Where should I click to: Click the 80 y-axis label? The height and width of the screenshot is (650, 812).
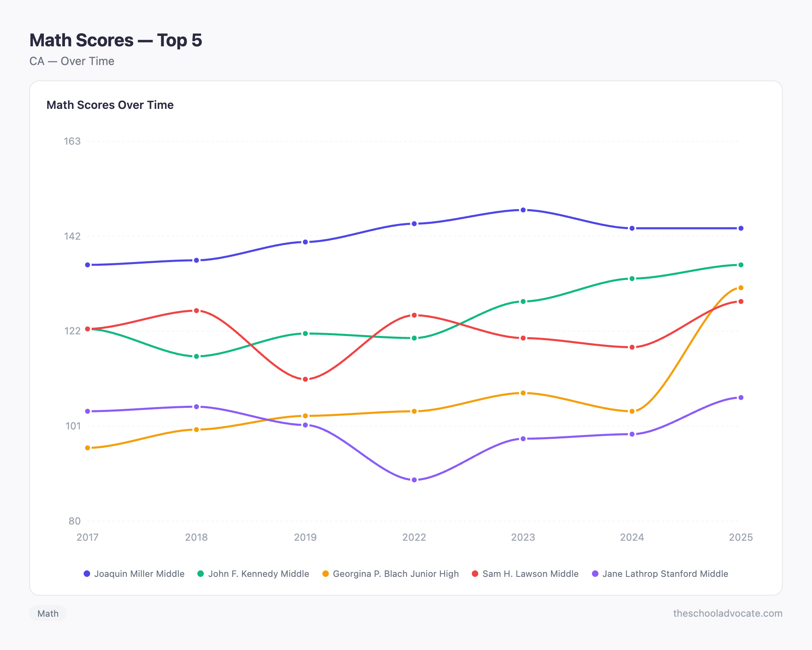(75, 521)
